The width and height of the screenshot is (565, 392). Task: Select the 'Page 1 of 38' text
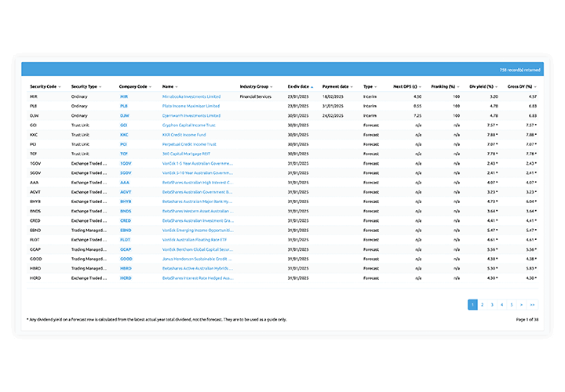(527, 320)
